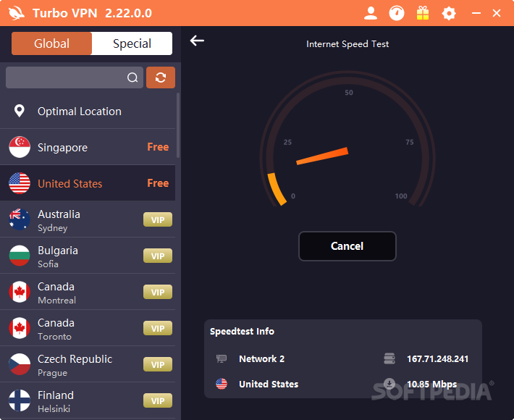The height and width of the screenshot is (420, 514).
Task: Click the Finland flag icon
Action: 20,400
